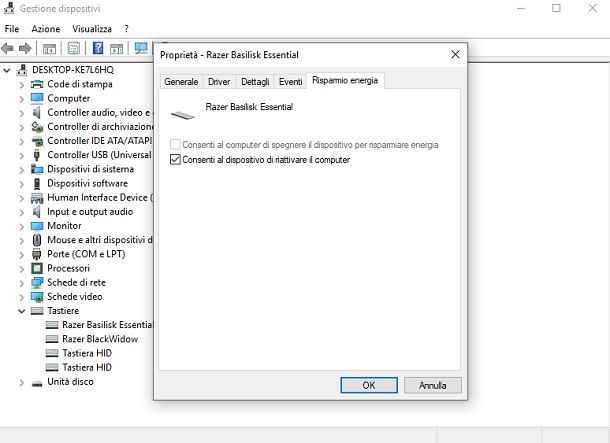Select the Dispositivi software label
The image size is (610, 443).
(87, 183)
